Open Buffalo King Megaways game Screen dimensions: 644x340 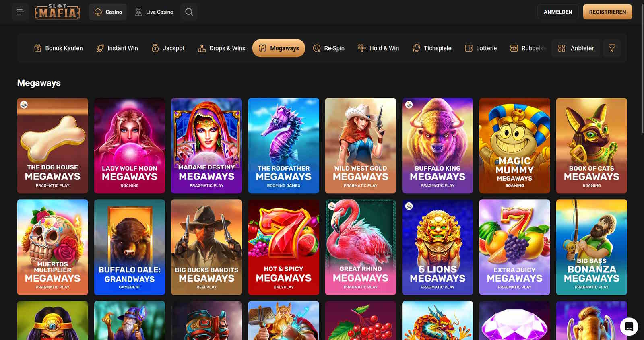[438, 146]
